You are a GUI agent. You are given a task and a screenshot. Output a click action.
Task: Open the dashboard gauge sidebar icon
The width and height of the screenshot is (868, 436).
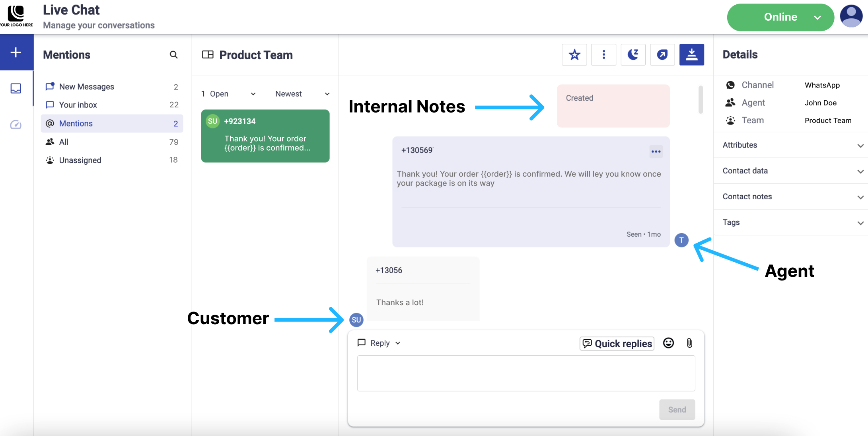click(16, 125)
